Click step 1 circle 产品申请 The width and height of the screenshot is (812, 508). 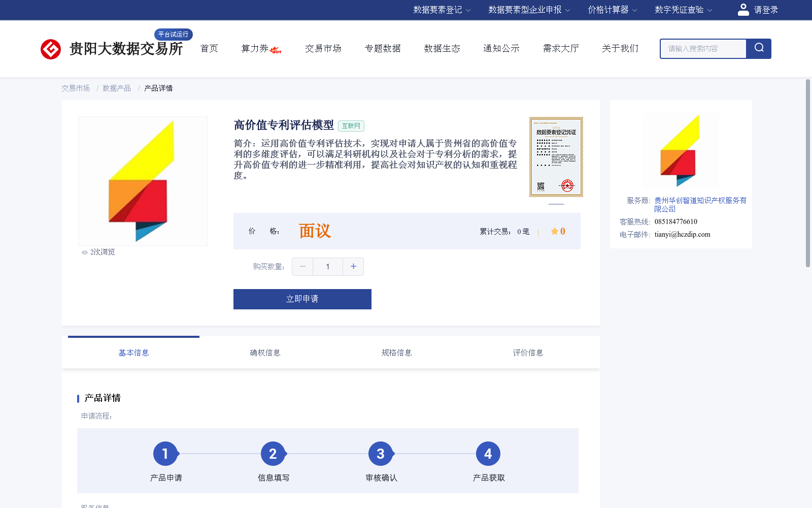click(x=165, y=454)
